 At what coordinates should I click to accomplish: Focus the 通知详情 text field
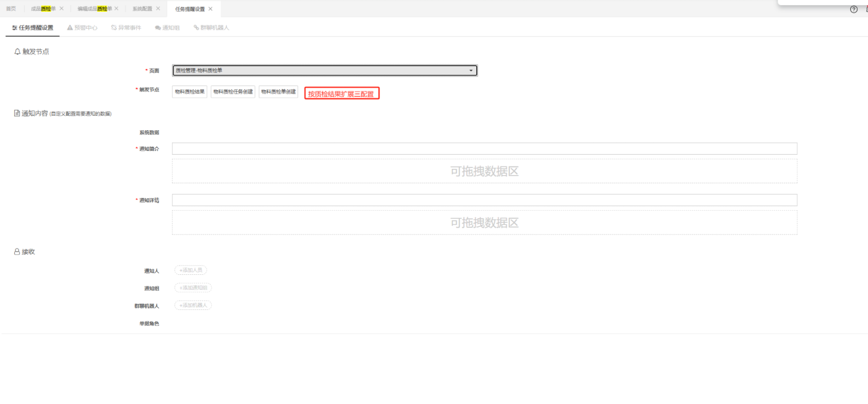484,200
